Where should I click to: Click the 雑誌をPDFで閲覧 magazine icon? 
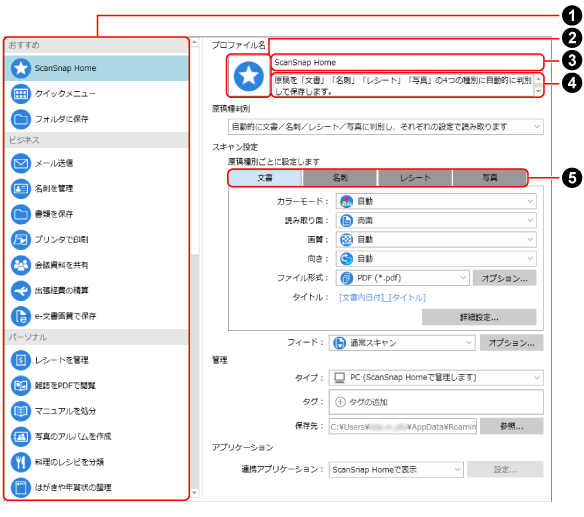coord(20,386)
